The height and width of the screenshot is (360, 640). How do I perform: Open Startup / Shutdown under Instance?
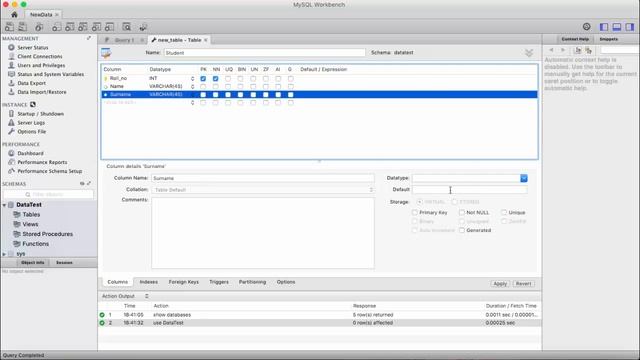click(x=40, y=114)
